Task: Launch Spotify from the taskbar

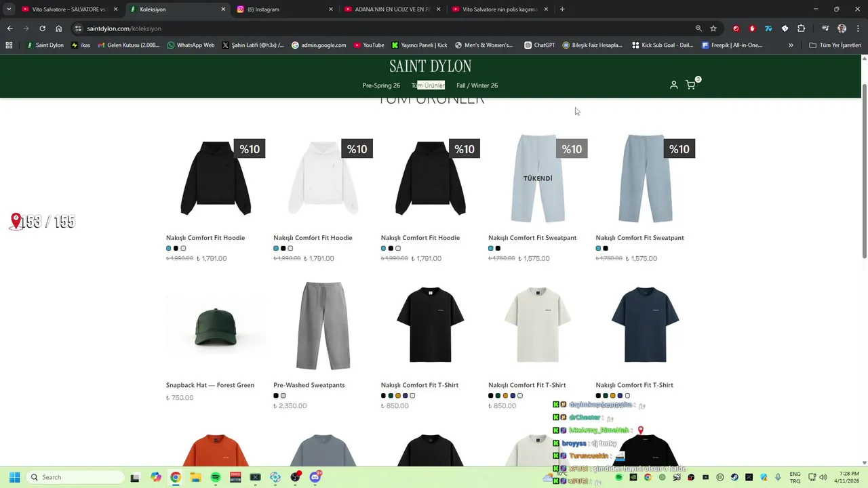Action: coord(216,477)
